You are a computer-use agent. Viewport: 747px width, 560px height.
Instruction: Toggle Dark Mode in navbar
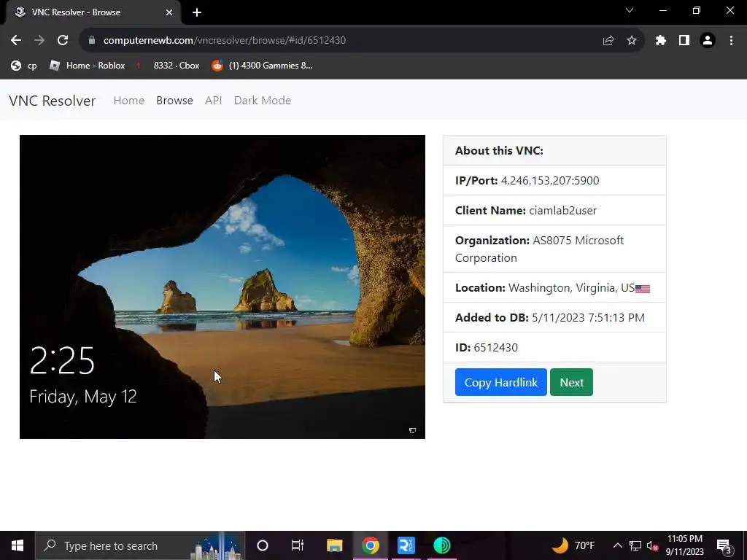coord(263,101)
